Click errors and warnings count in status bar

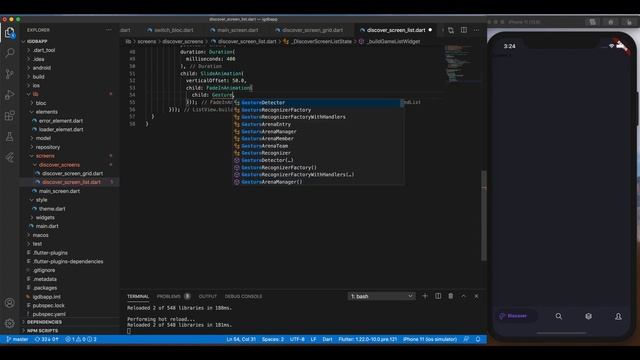(x=81, y=339)
